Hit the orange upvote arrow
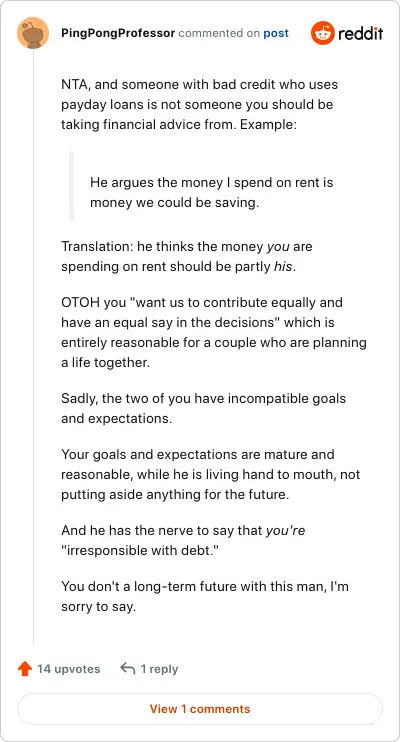The height and width of the screenshot is (742, 400). click(x=25, y=669)
